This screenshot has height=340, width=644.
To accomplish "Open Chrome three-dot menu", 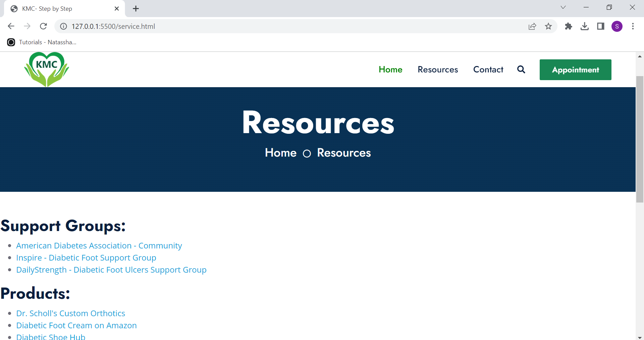I will tap(633, 26).
